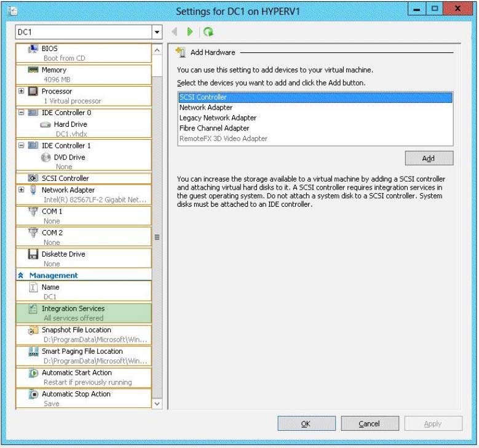Select Legacy Network Adapter in device list
The image size is (479, 448).
coord(315,118)
